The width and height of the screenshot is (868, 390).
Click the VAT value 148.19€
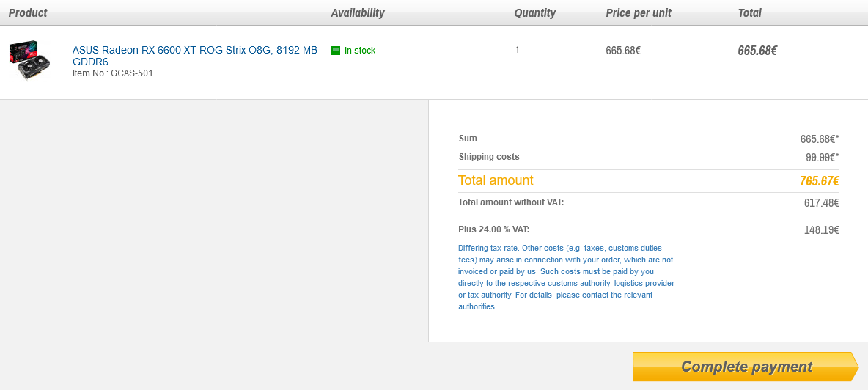tap(822, 230)
